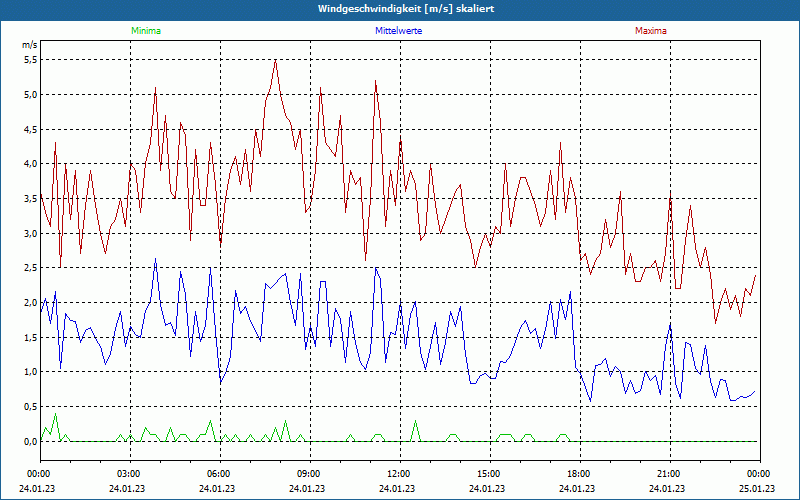Click the 4,0 y-axis label
The image size is (800, 500).
point(31,164)
